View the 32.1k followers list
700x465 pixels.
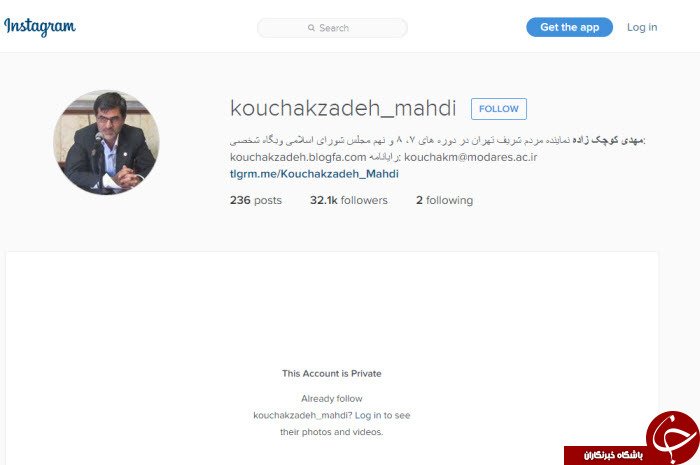349,200
